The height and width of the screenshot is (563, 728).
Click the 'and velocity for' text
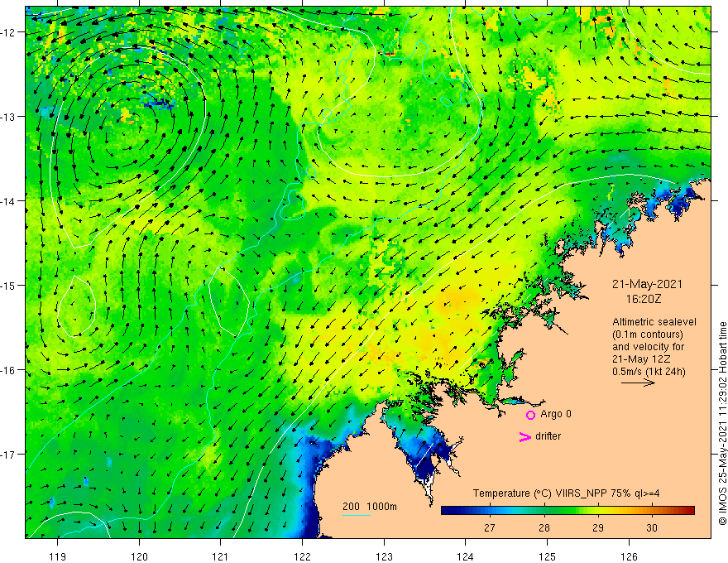[648, 347]
